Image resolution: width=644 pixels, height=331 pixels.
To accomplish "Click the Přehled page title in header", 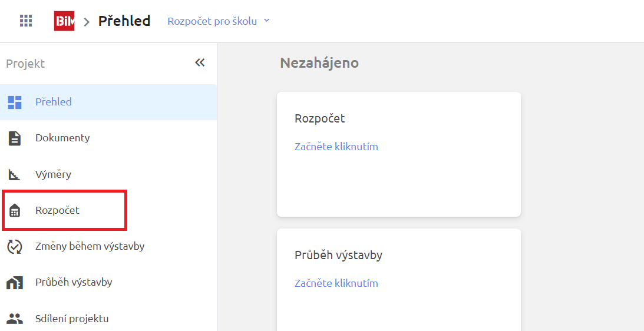I will [x=124, y=21].
